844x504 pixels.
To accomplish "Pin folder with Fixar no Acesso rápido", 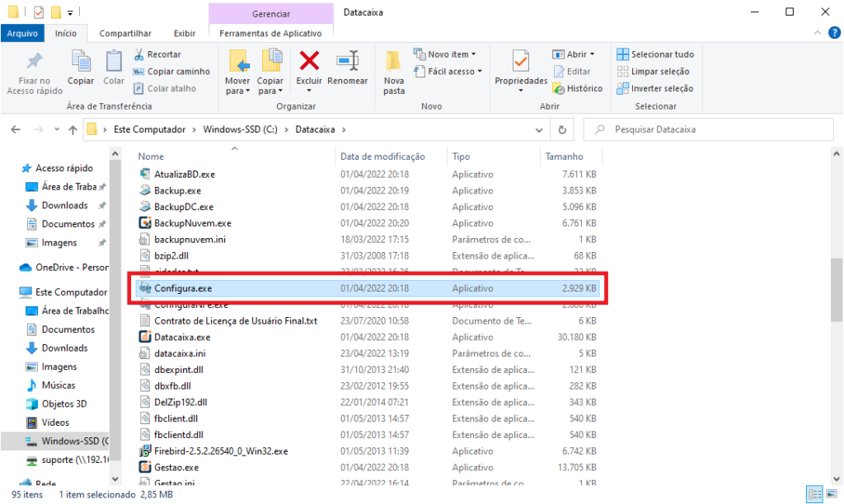I will (x=34, y=70).
